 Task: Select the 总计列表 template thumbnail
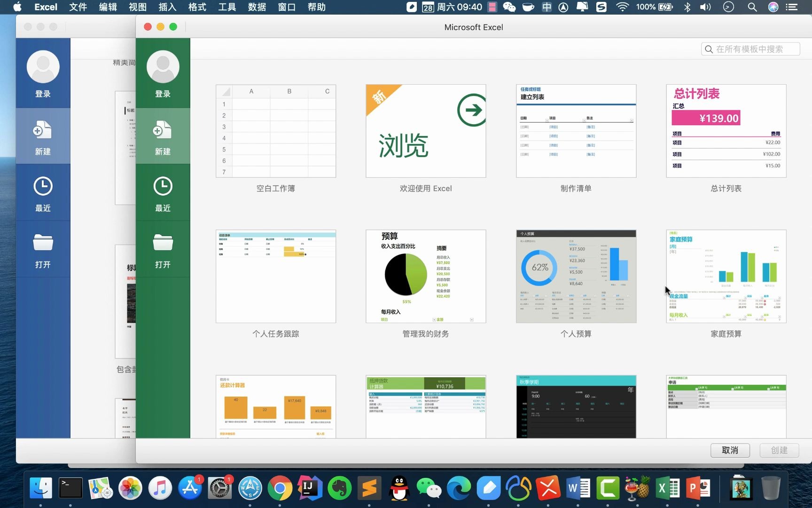click(726, 131)
